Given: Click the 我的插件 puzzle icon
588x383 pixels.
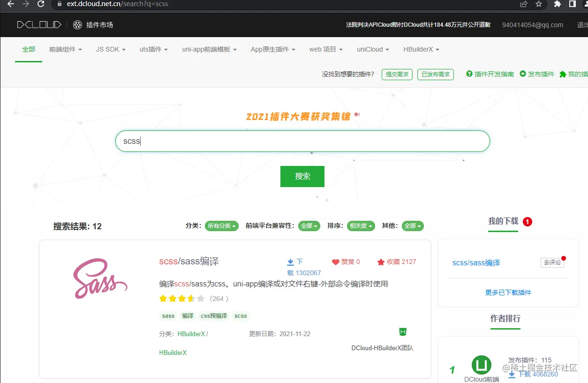Looking at the screenshot, I should pyautogui.click(x=563, y=74).
